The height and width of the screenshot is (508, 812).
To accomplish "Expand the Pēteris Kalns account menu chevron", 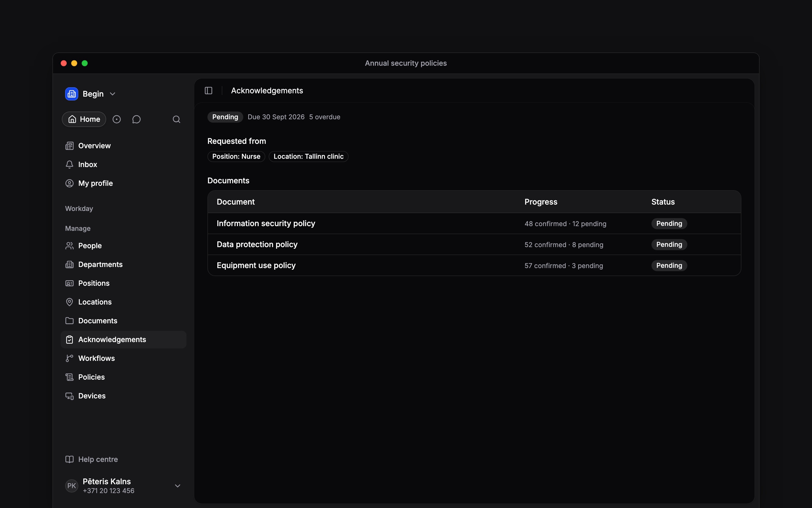I will click(178, 486).
